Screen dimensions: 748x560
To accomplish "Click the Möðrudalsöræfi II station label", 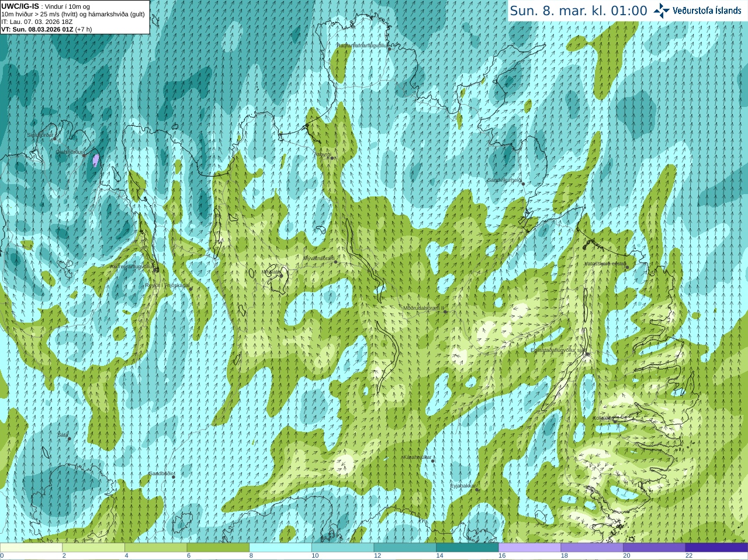I will [x=424, y=308].
